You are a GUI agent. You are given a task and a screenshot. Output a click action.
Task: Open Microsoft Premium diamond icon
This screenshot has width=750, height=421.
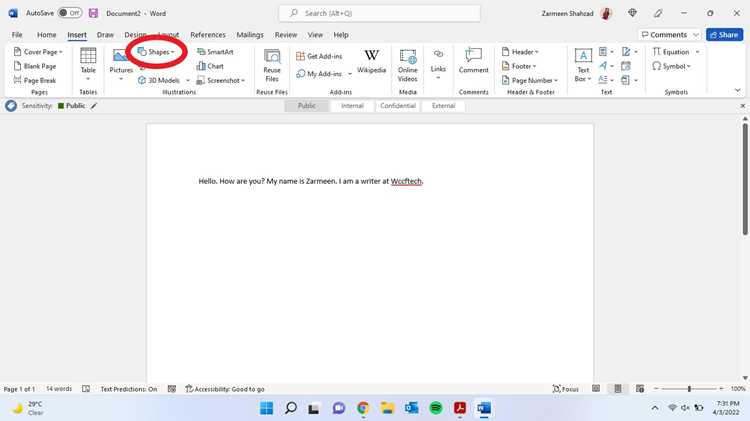[x=632, y=13]
